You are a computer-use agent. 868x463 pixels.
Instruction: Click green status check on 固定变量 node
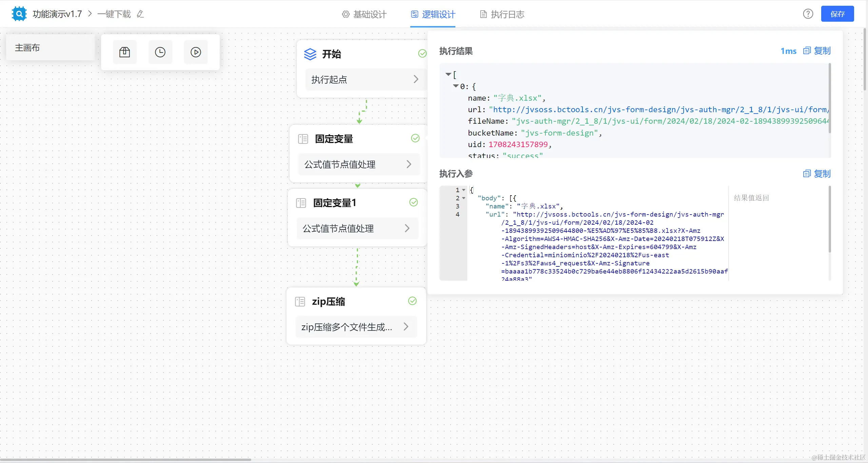tap(415, 138)
